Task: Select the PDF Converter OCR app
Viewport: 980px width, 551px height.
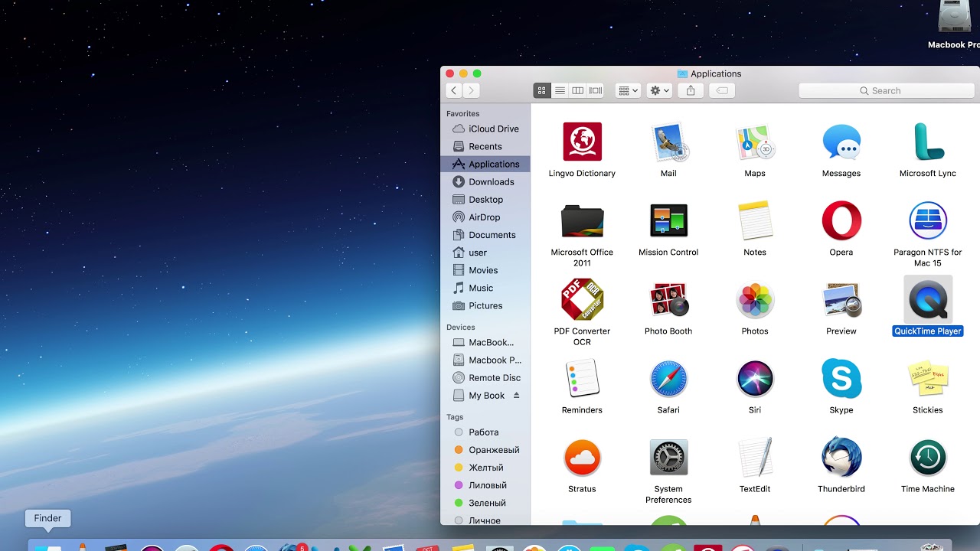Action: pos(582,299)
